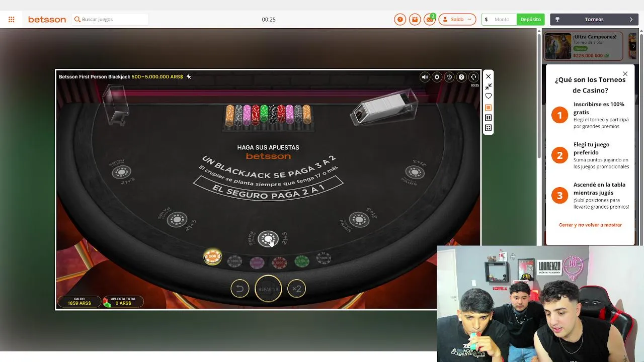Open the game help question mark icon

[x=461, y=77]
